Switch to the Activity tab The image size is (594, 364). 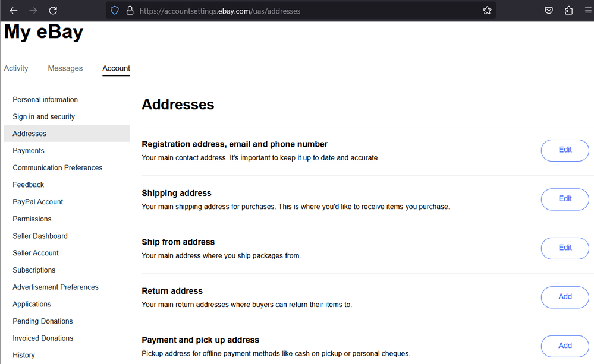coord(16,68)
